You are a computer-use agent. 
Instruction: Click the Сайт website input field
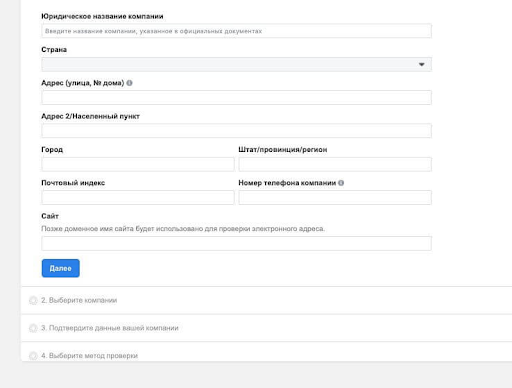coord(236,243)
